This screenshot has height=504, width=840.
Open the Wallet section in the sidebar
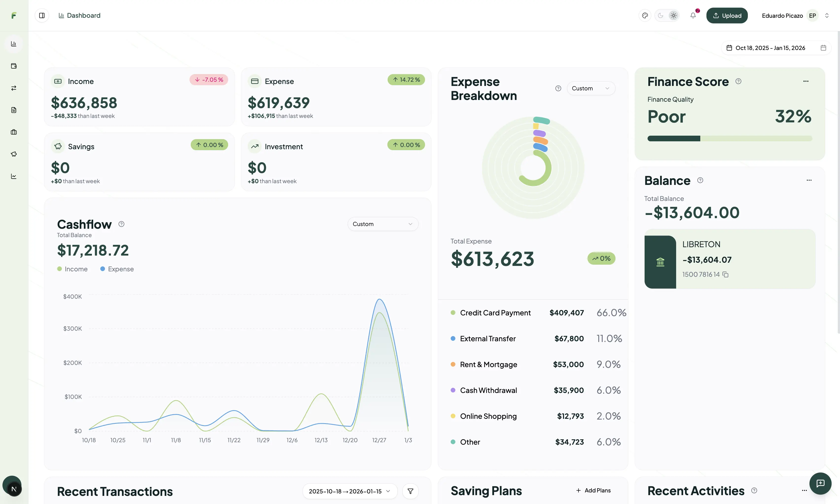(14, 66)
